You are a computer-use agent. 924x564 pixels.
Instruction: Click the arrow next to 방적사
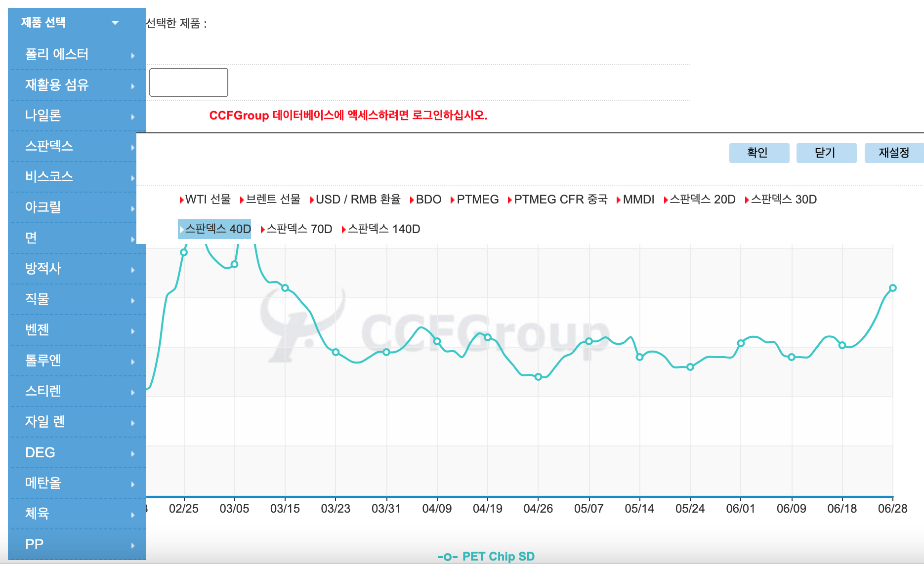click(x=133, y=270)
